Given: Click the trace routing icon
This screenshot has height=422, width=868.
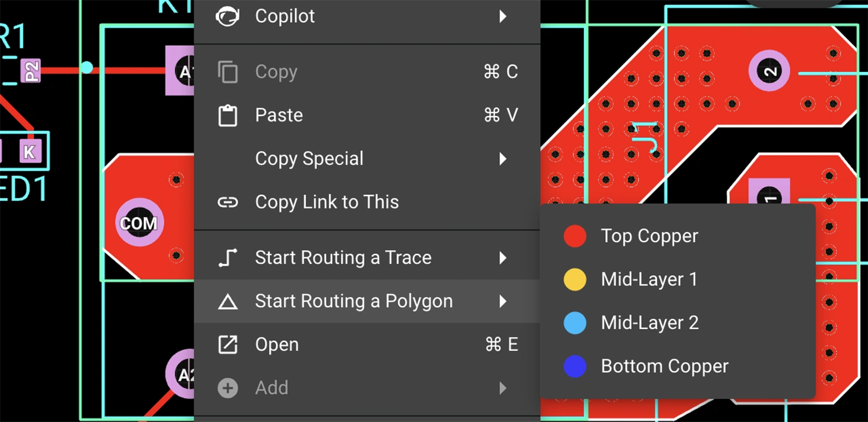Looking at the screenshot, I should point(228,258).
